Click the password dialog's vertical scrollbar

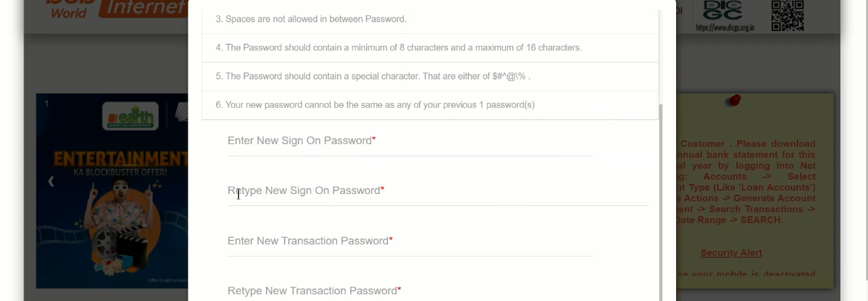pos(661,202)
